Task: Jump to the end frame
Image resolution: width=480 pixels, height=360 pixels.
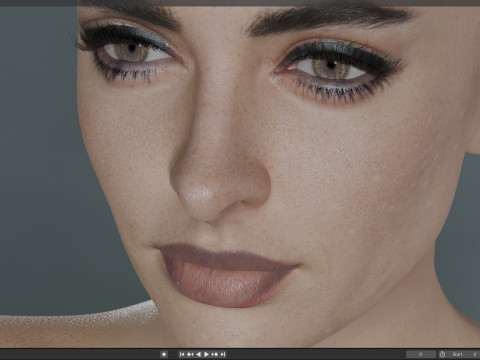Action: coord(223,354)
